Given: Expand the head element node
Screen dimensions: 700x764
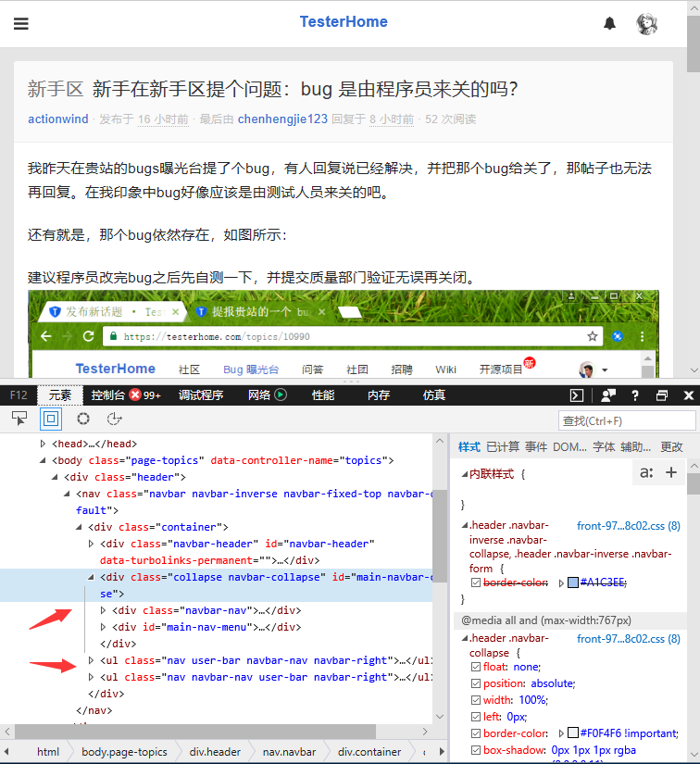Looking at the screenshot, I should click(43, 444).
